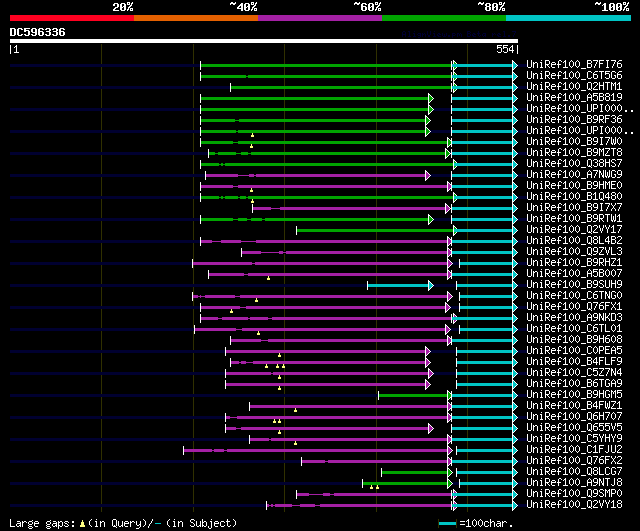The width and height of the screenshot is (640, 531).
Task: Select the UniRef100_A5B007 label
Action: [x=574, y=274]
